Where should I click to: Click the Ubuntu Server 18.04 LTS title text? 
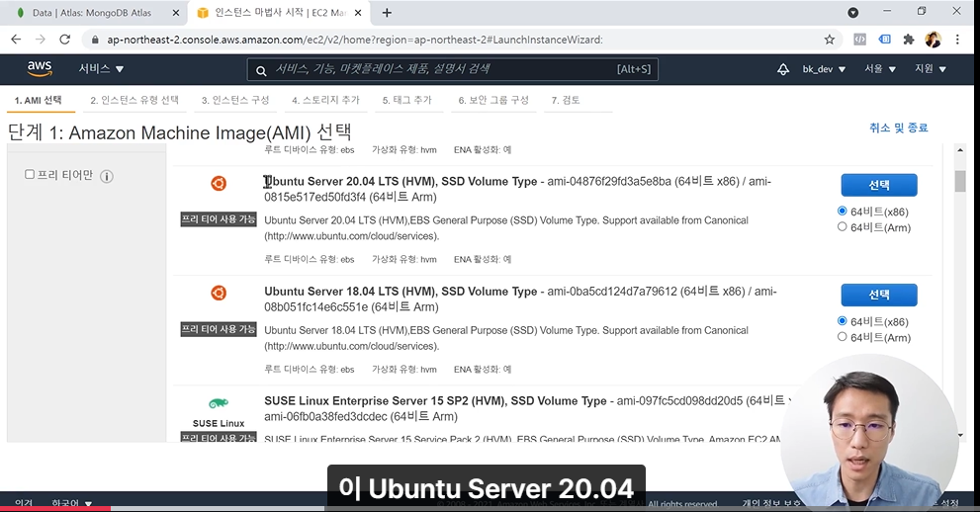coord(401,292)
